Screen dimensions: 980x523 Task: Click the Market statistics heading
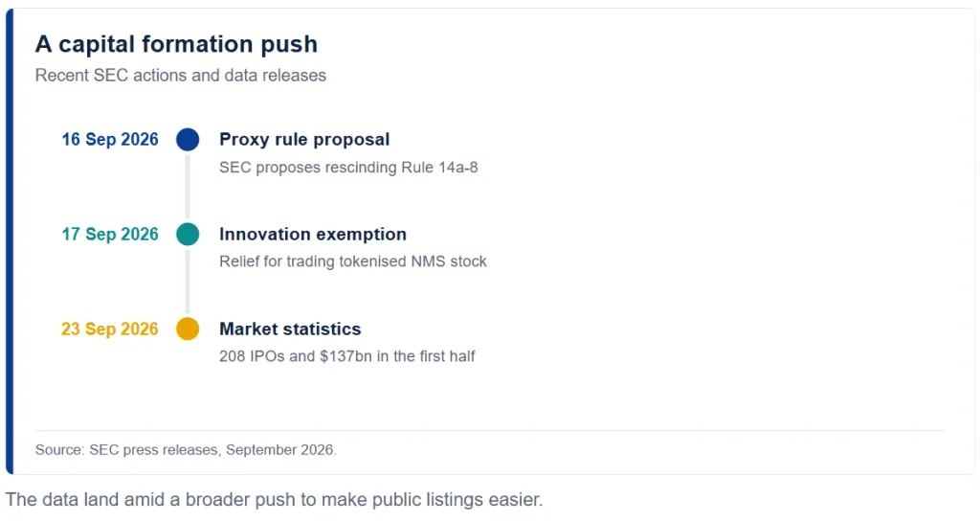click(x=290, y=330)
